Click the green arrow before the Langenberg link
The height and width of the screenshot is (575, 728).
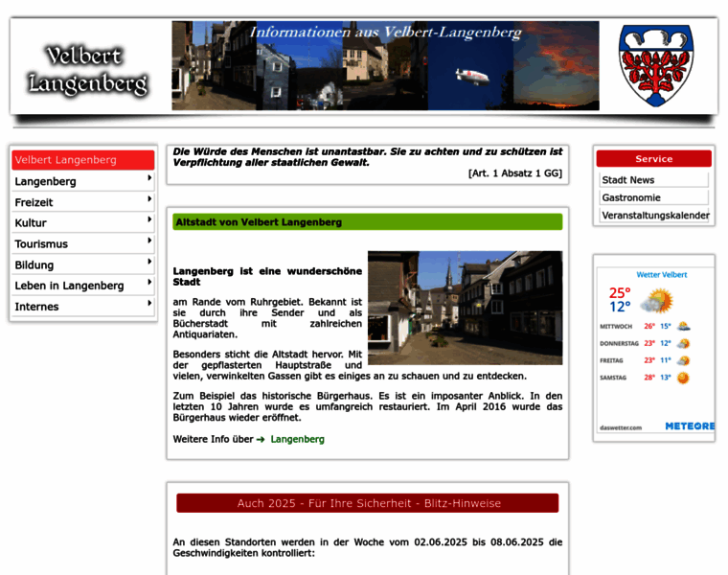261,439
